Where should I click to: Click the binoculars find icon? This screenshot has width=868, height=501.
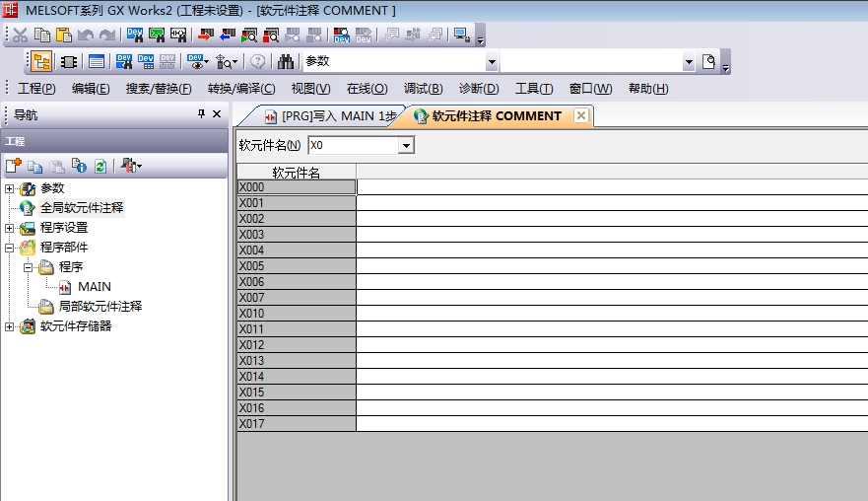286,61
